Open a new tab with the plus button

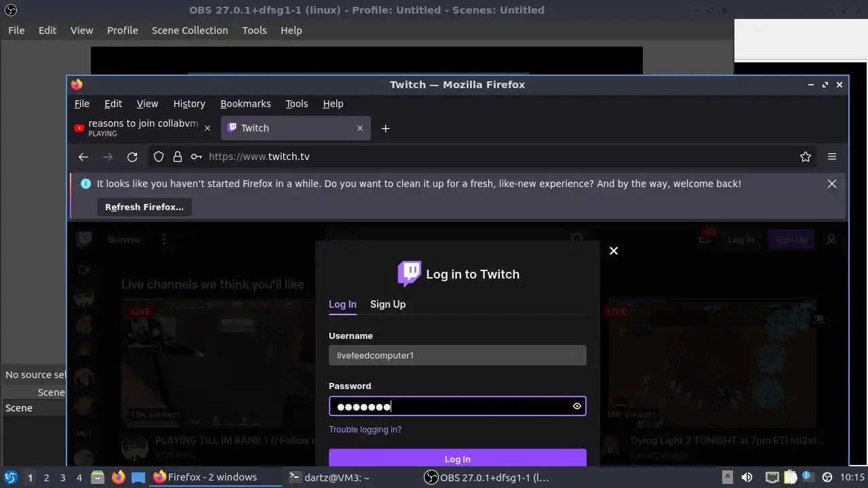tap(385, 128)
